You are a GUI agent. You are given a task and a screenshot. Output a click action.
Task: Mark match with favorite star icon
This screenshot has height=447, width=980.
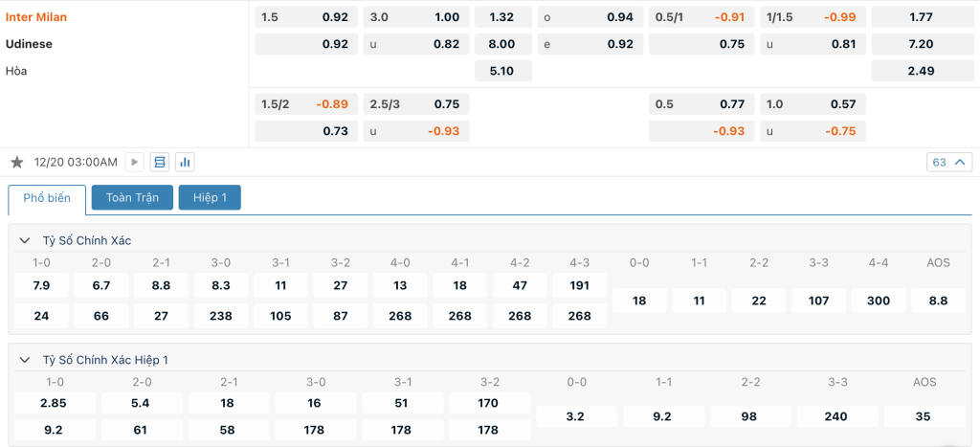coord(17,163)
